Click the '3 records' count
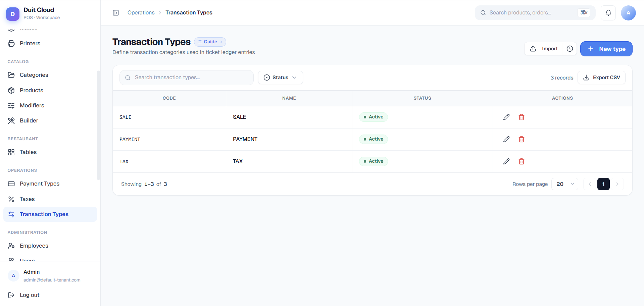This screenshot has height=306, width=644. [x=562, y=78]
